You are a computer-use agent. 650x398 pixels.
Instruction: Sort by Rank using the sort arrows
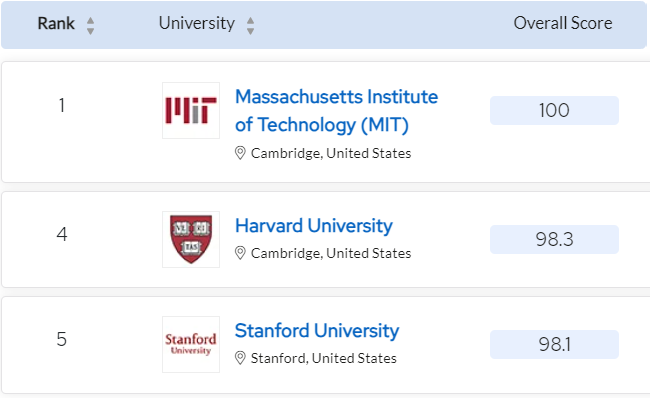pos(90,26)
